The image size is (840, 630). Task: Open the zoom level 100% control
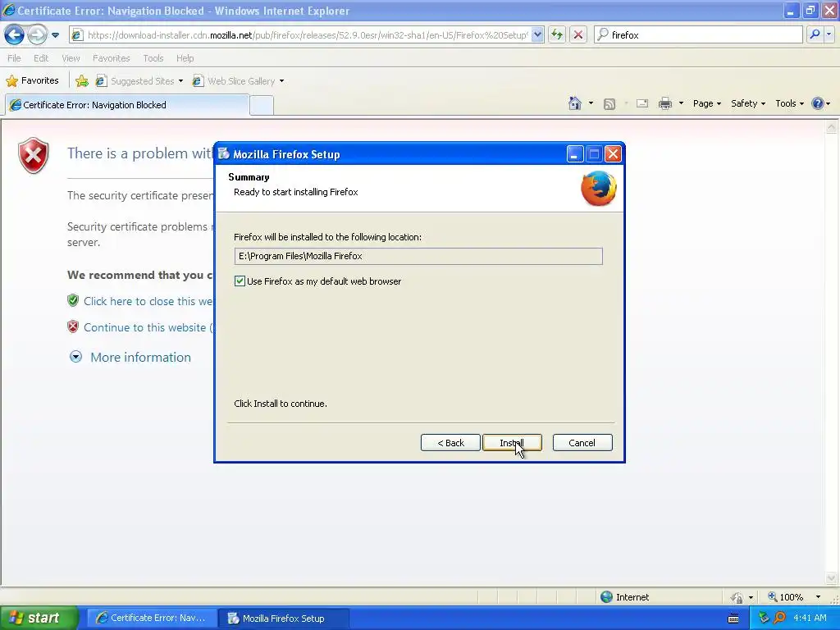(x=794, y=597)
